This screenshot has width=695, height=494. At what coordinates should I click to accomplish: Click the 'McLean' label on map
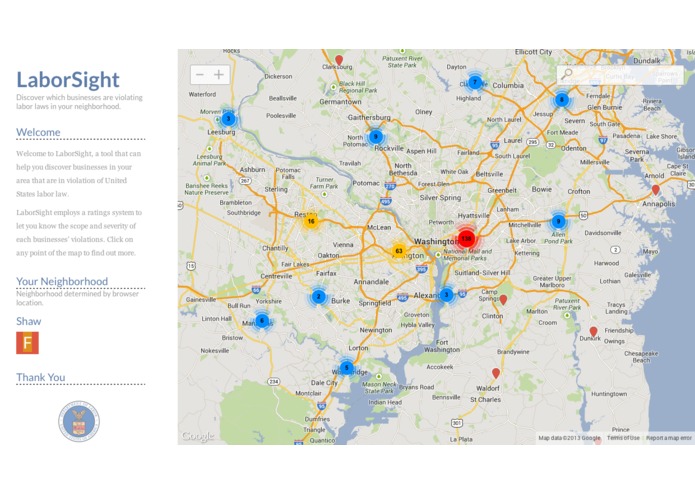click(379, 227)
